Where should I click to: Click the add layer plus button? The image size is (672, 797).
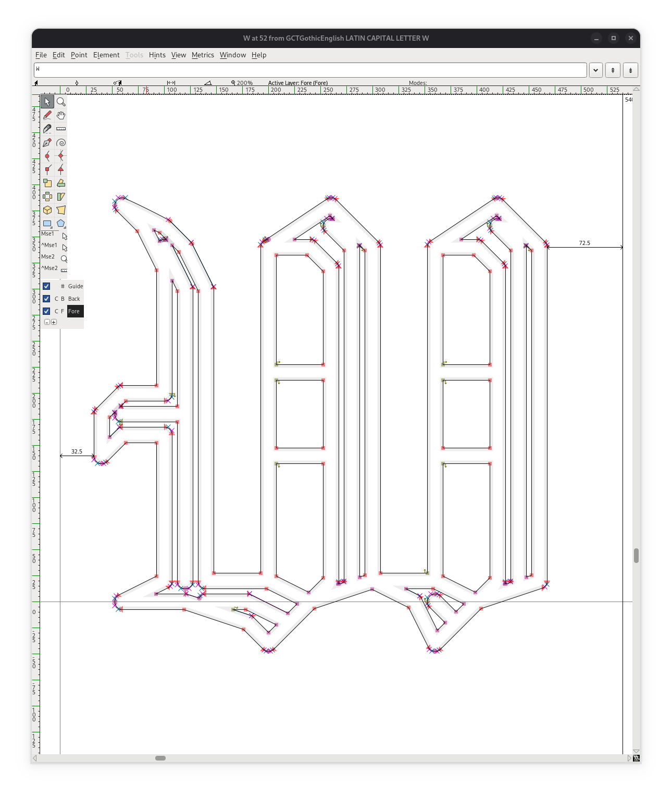click(x=54, y=322)
